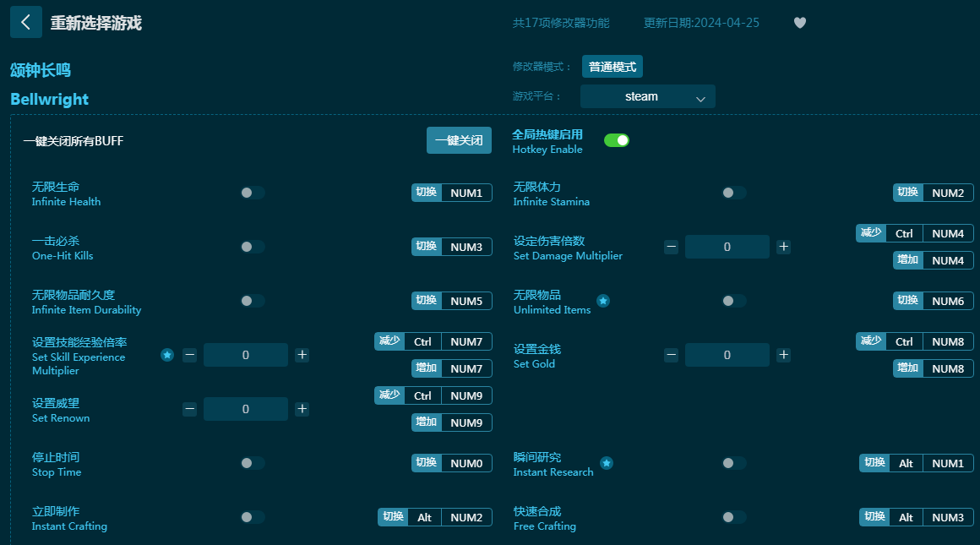The width and height of the screenshot is (980, 545).
Task: Click the 重新选择游戏 reselect game title
Action: pos(96,23)
